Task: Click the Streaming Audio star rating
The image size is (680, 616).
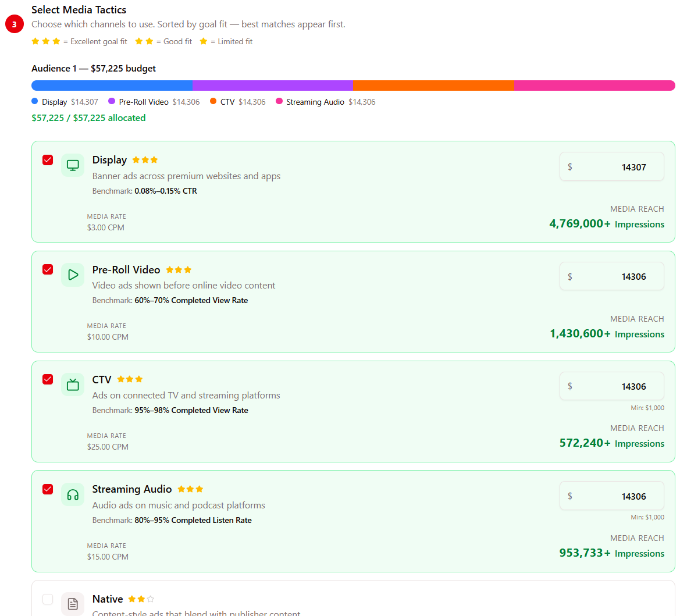Action: pos(190,489)
